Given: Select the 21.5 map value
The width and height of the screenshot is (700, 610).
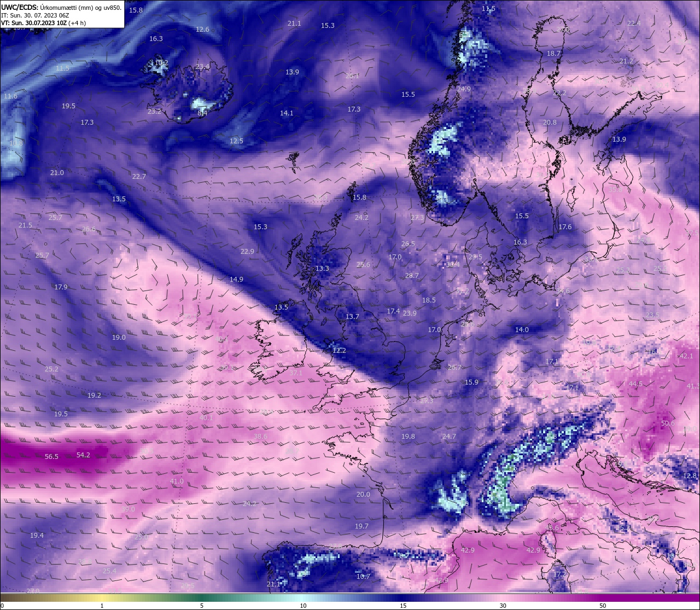Looking at the screenshot, I should pos(25,225).
